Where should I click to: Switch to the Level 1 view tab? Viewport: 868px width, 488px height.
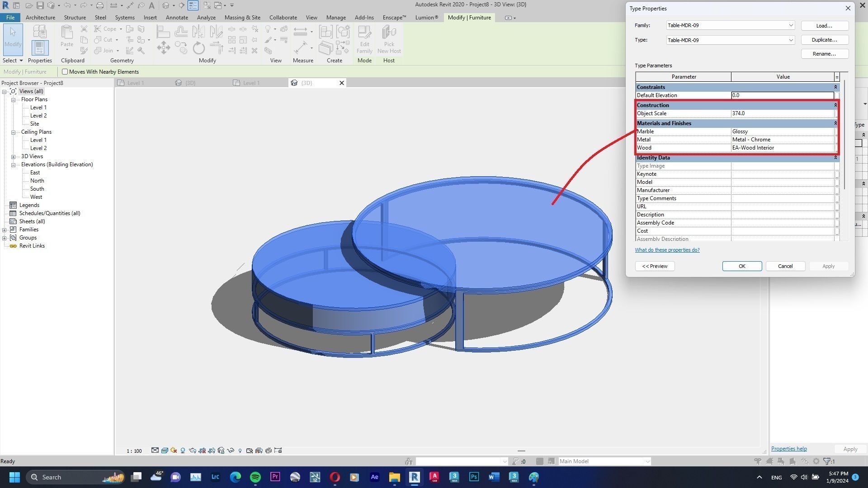pos(136,83)
